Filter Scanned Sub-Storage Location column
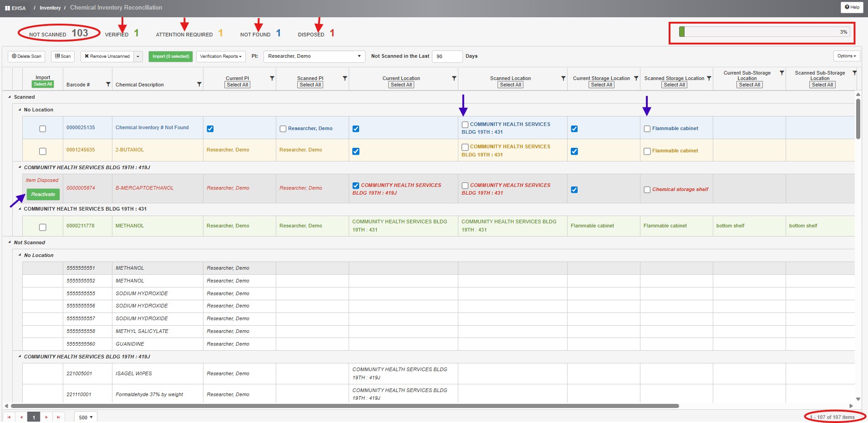This screenshot has width=868, height=423. tap(854, 73)
